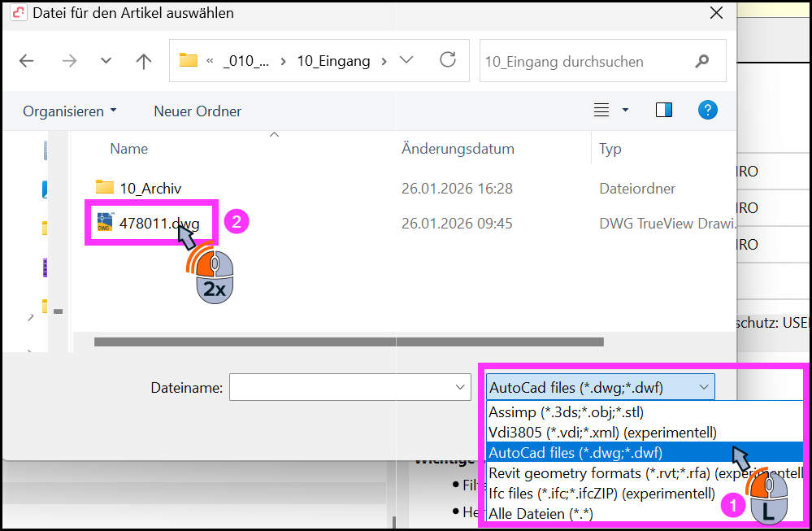This screenshot has height=531, width=812.
Task: Click the magnifier search icon
Action: pyautogui.click(x=701, y=61)
